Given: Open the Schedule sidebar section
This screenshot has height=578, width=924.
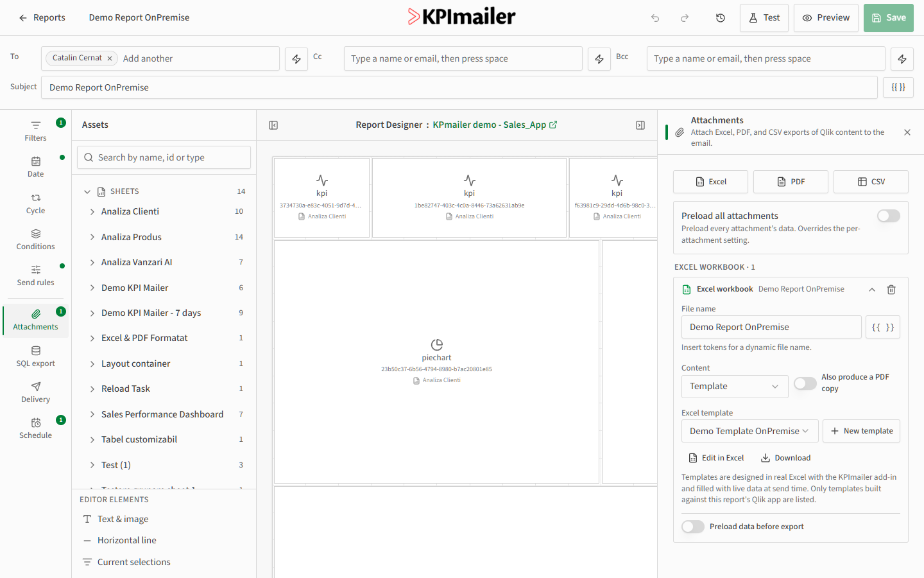Looking at the screenshot, I should point(36,428).
